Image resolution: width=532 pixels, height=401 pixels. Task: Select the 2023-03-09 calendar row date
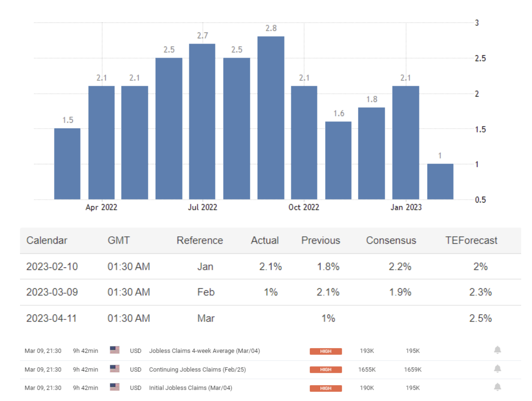click(x=52, y=292)
